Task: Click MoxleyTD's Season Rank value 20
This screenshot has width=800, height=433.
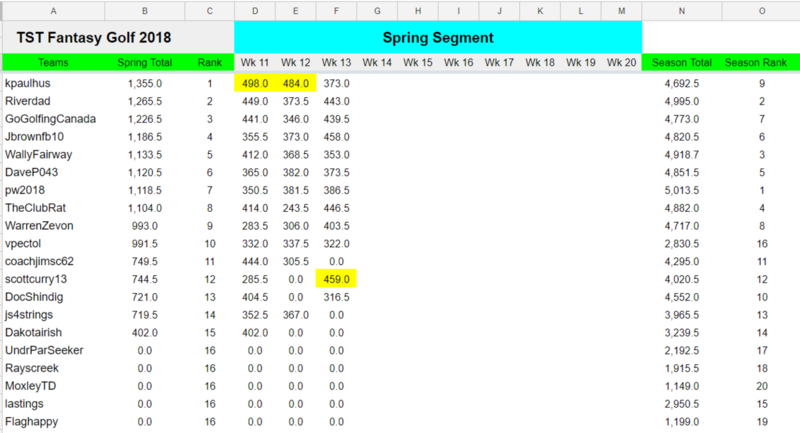Action: click(x=762, y=386)
